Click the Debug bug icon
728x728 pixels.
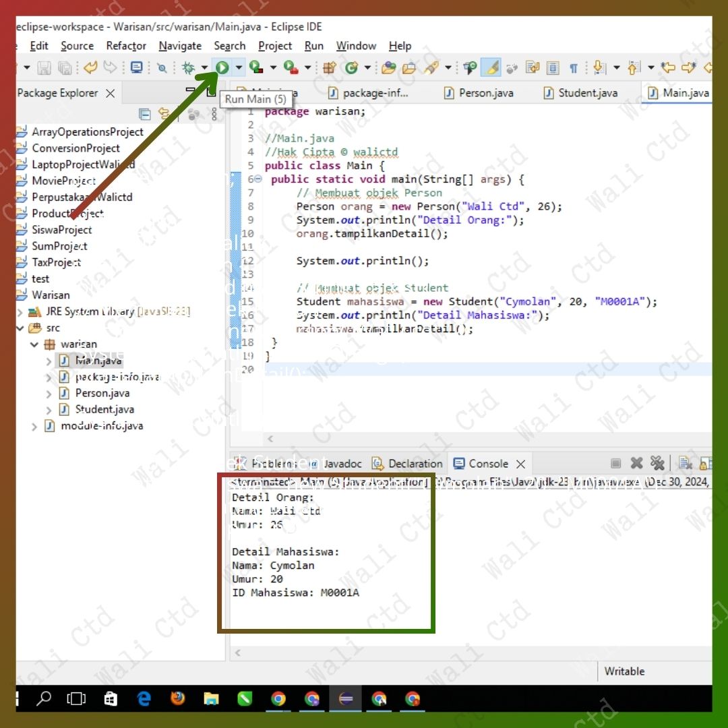[x=189, y=68]
